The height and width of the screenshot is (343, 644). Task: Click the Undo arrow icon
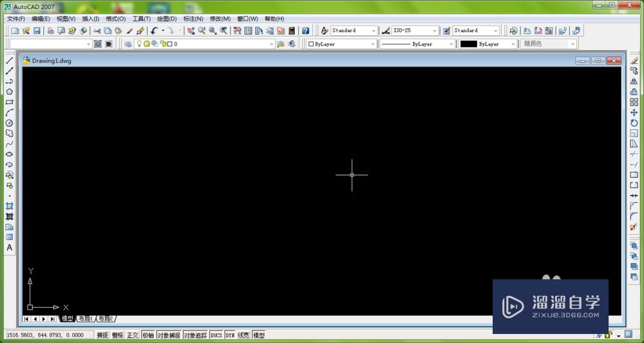coord(154,30)
